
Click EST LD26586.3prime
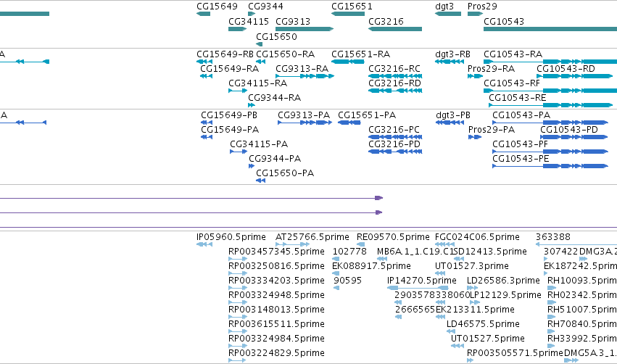point(472,288)
